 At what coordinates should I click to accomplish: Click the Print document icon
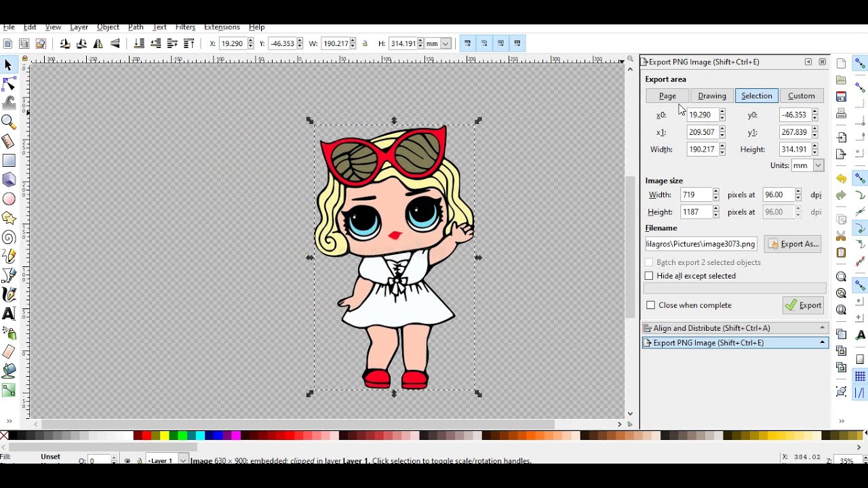coord(841,113)
